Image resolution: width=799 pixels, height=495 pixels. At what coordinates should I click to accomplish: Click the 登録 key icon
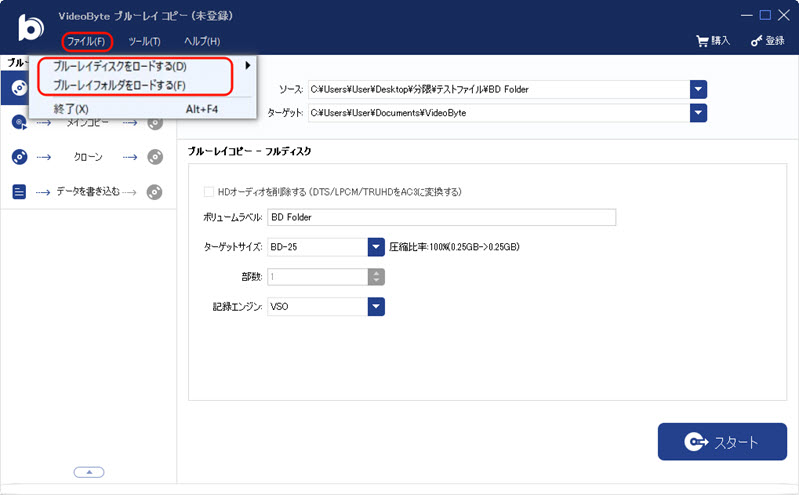756,41
